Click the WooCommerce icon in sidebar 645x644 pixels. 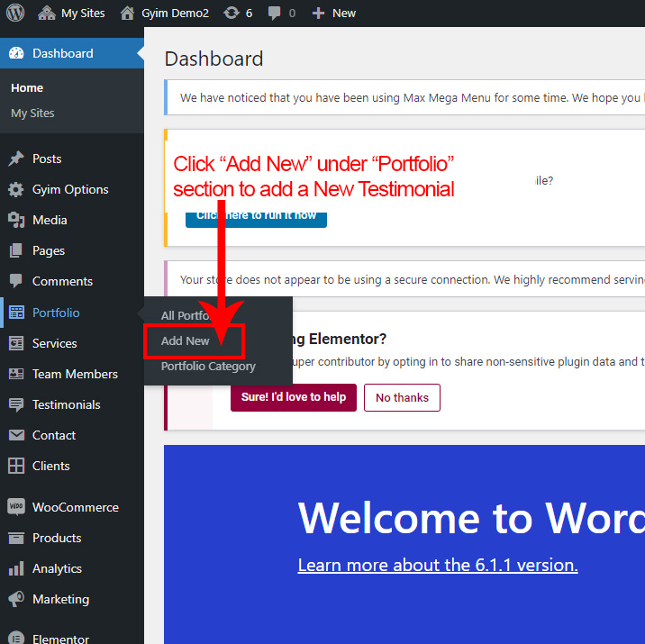pos(15,507)
